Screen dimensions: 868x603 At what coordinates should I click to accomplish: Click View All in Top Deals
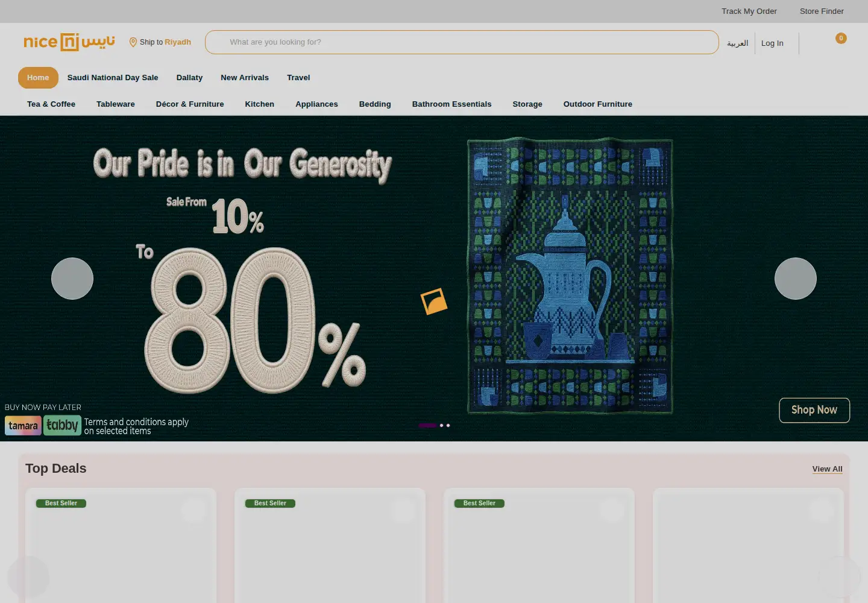[827, 469]
